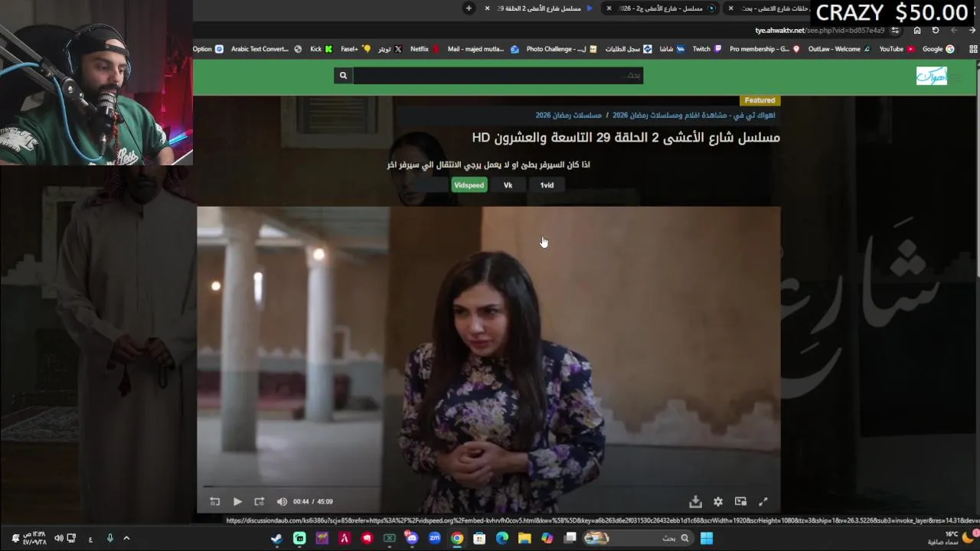This screenshot has height=551, width=980.
Task: Close the active شارع الأعشى 2 الحلقة 29 tab
Action: tap(487, 8)
